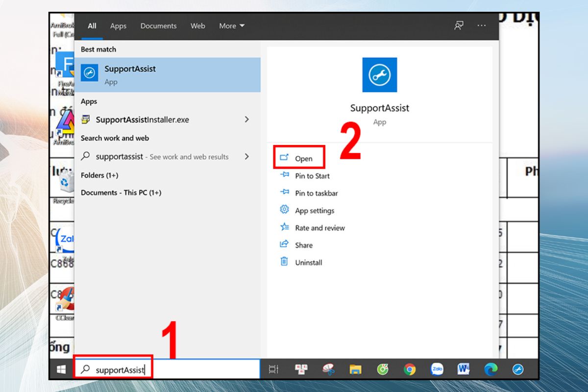Click the web suggestion magnifier icon
The width and height of the screenshot is (588, 392).
pyautogui.click(x=86, y=156)
